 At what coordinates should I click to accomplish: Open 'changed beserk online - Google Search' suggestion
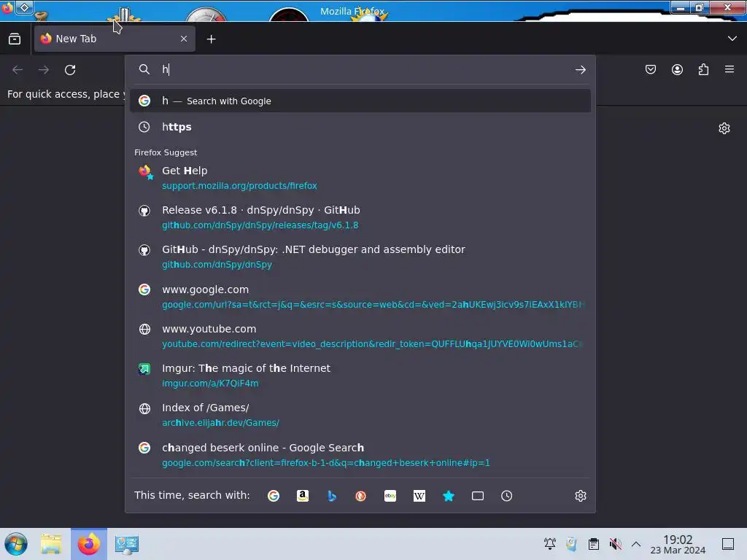click(x=360, y=455)
